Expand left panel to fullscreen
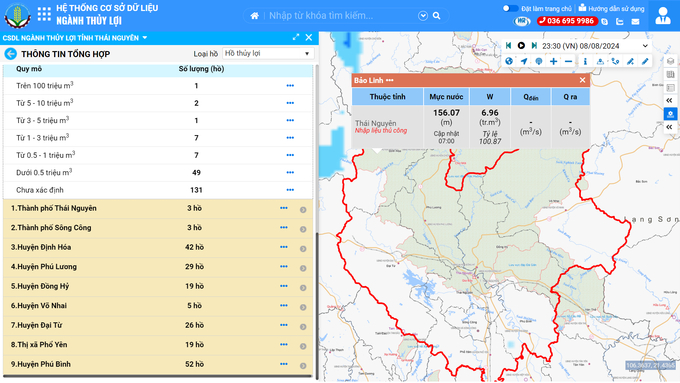680x383 pixels. point(296,37)
